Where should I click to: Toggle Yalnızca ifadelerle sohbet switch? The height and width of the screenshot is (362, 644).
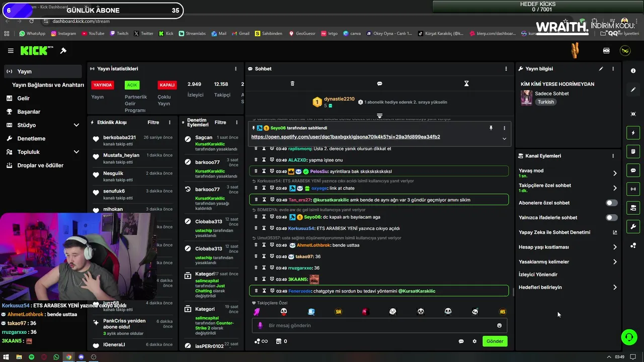611,218
